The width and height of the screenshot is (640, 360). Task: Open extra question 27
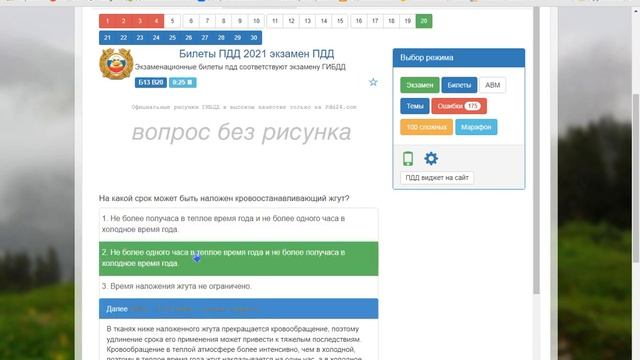205,38
